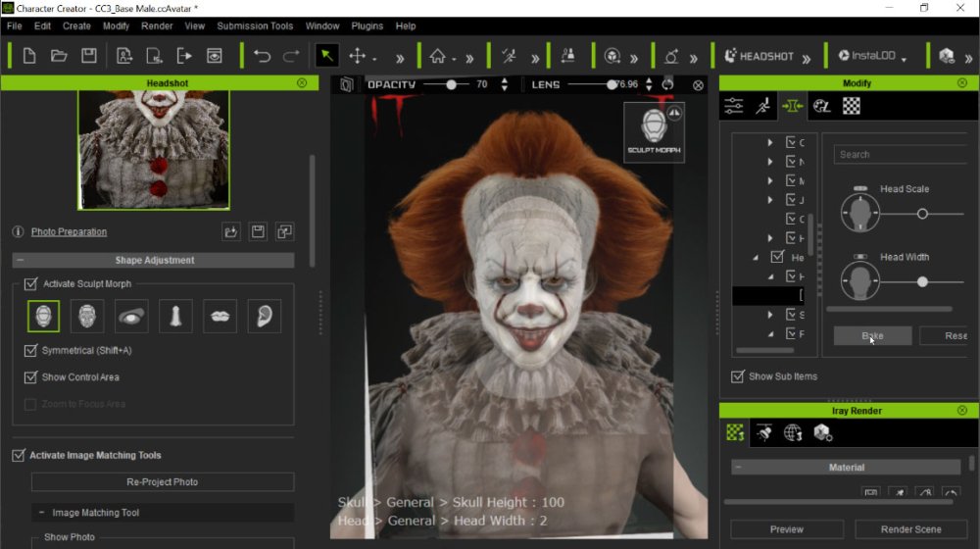Open the InstaLOD dropdown arrow
The image size is (980, 549).
(x=904, y=60)
